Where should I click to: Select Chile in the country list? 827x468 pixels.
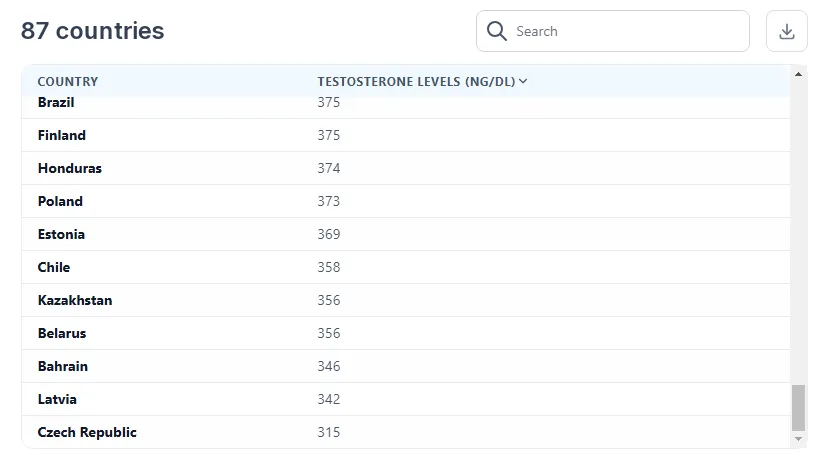point(54,267)
